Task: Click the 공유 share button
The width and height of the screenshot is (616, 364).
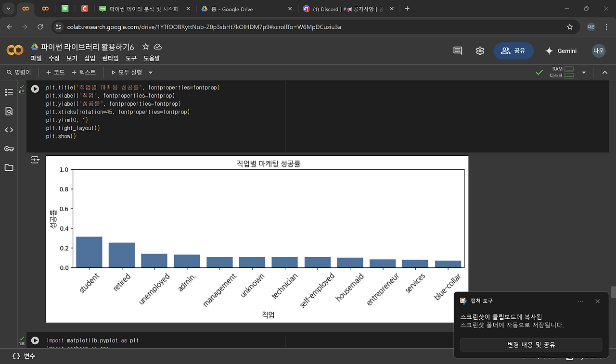Action: point(513,50)
